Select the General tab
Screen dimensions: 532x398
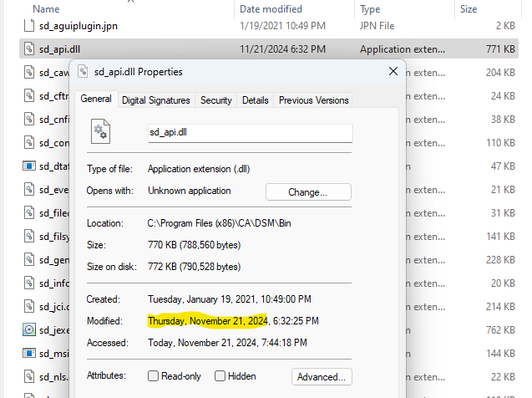(96, 99)
